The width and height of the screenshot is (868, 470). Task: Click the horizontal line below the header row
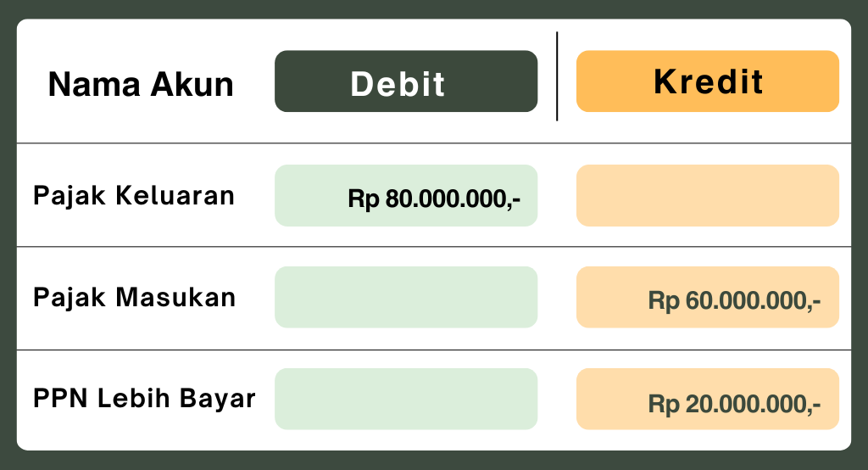click(434, 143)
